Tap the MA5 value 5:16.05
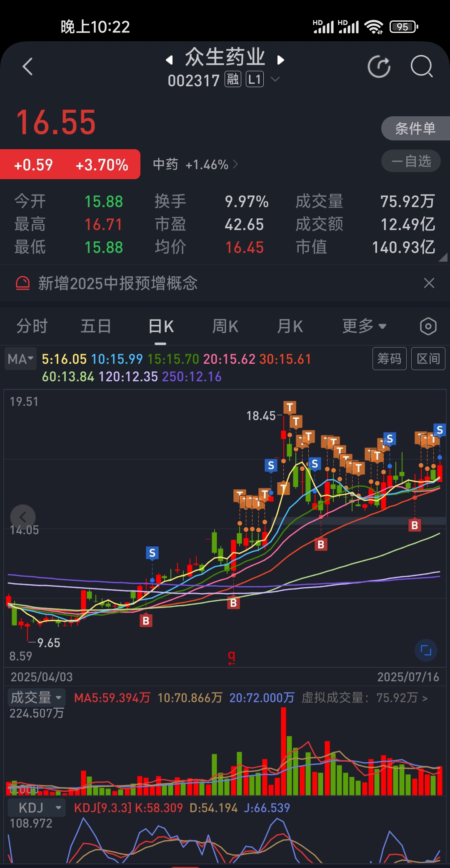The height and width of the screenshot is (868, 450). [x=64, y=359]
